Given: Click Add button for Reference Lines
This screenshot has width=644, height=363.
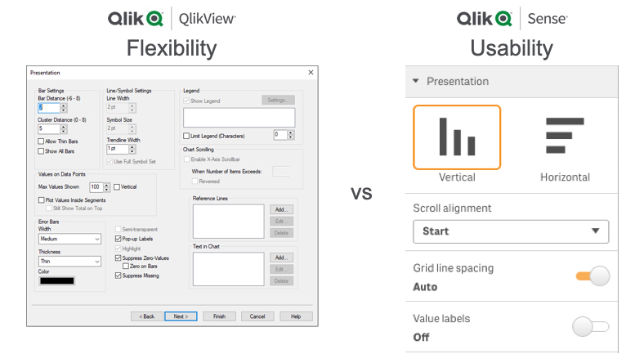Looking at the screenshot, I should [x=281, y=209].
